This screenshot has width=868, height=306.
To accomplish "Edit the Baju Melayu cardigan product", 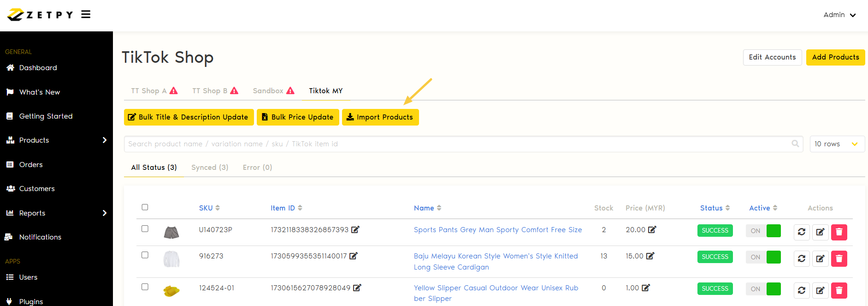I will [820, 258].
